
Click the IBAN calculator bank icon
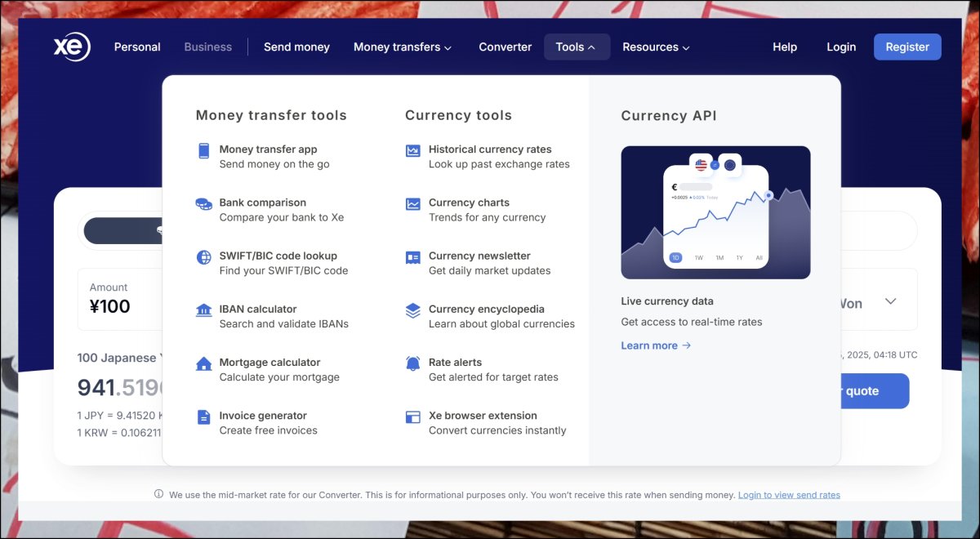tap(203, 310)
